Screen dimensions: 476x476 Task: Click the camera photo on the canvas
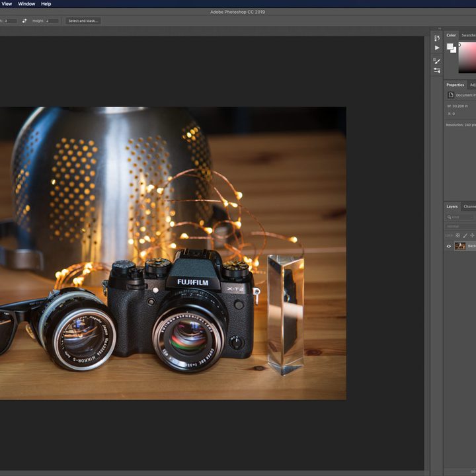(173, 253)
